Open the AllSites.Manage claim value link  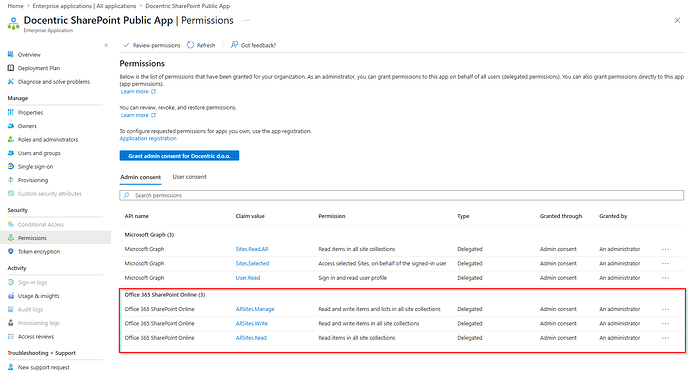(255, 309)
